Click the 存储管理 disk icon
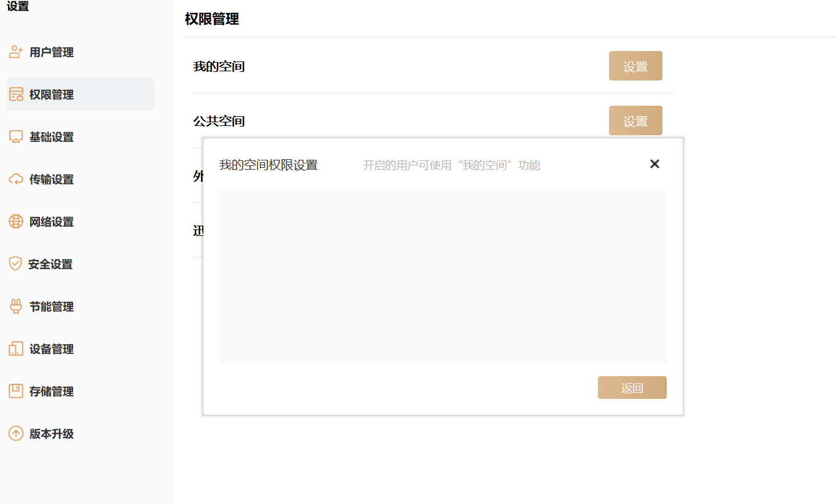This screenshot has width=837, height=504. (x=16, y=392)
